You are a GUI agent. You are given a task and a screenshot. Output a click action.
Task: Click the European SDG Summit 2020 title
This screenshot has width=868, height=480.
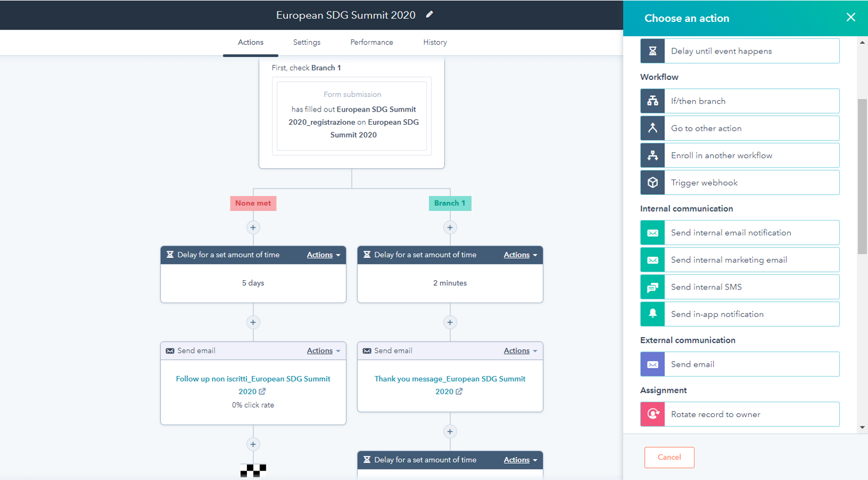tap(346, 15)
